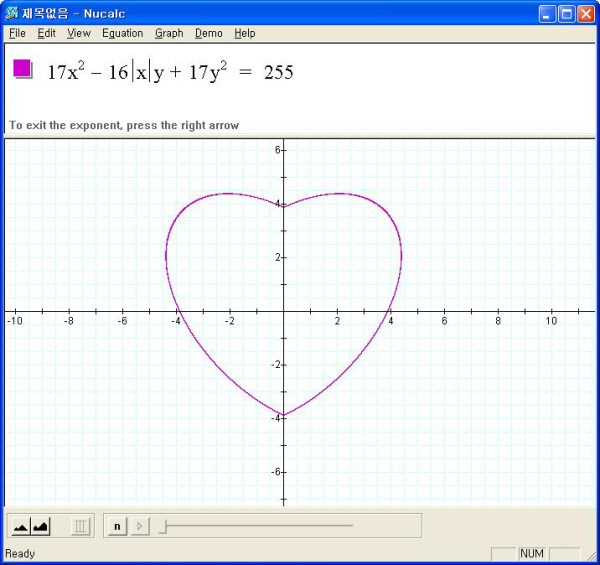
Task: Click the n slider thumb
Action: 163,526
